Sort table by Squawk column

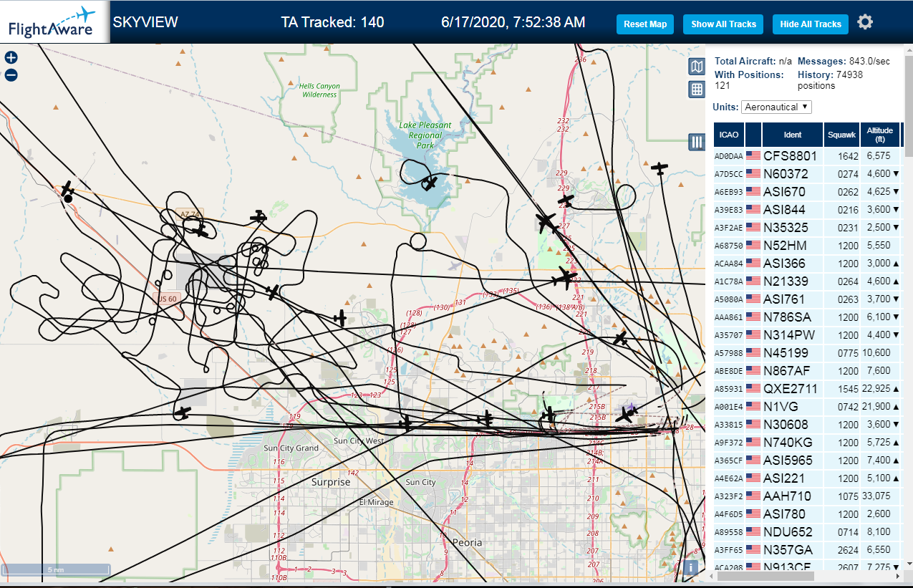coord(841,134)
